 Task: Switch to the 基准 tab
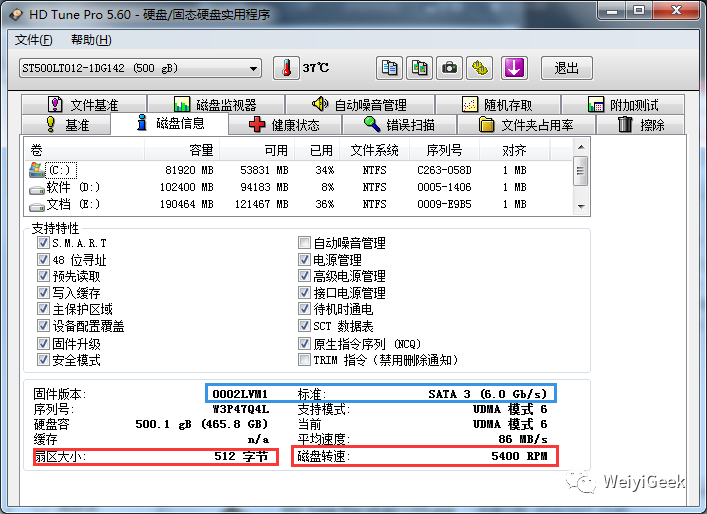(66, 124)
